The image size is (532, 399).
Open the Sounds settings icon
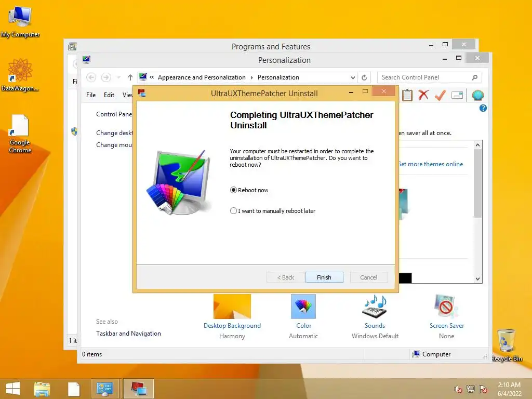[375, 307]
